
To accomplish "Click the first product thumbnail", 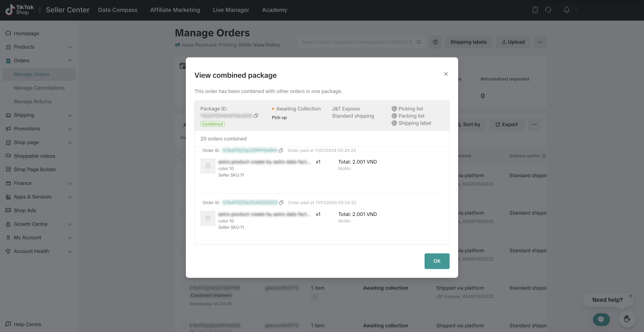I will 208,166.
